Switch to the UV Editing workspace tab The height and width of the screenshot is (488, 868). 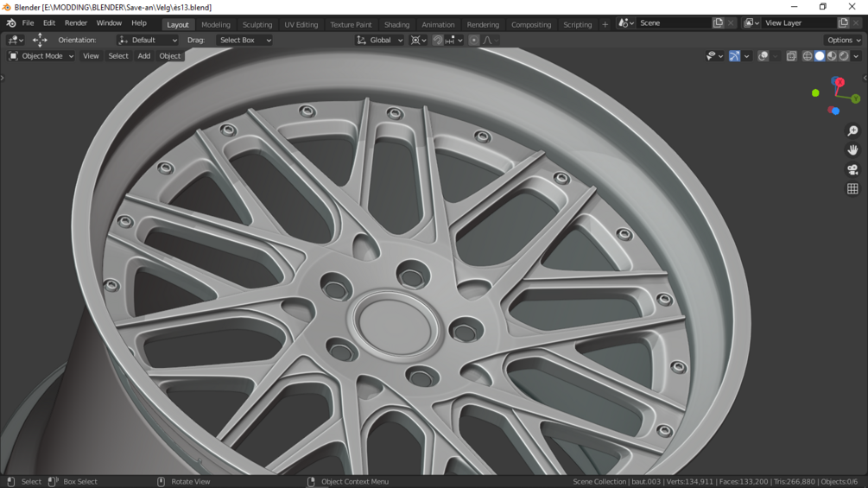[x=301, y=24]
